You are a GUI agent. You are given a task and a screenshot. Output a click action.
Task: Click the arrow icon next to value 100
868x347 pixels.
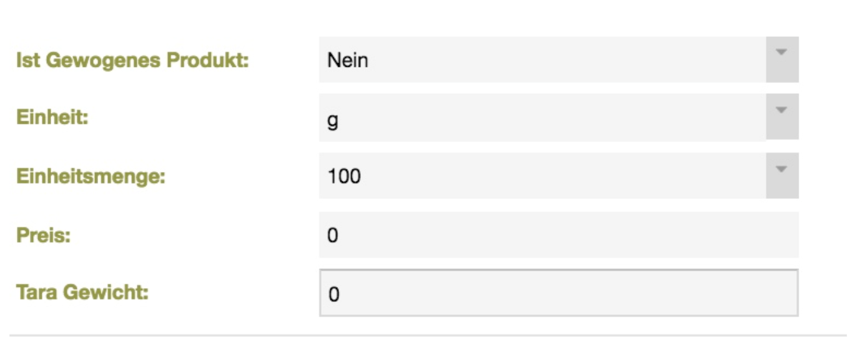coord(782,176)
